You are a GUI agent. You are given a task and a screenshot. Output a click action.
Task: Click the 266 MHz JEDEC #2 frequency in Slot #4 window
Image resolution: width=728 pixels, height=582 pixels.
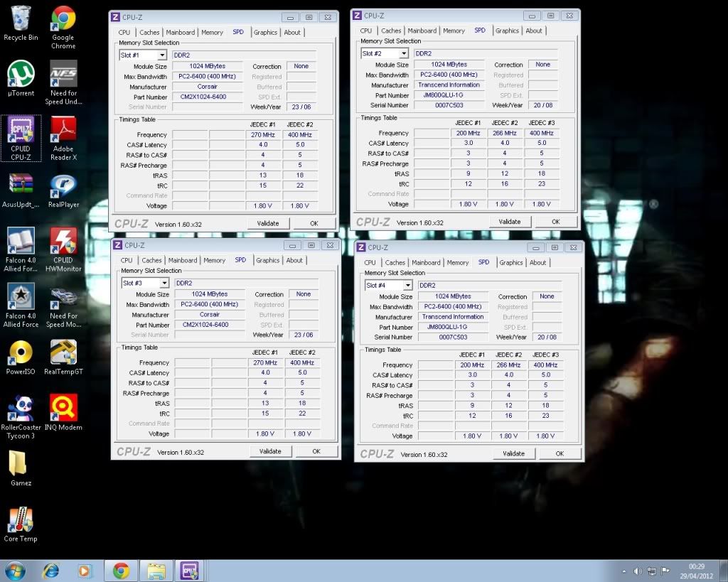[508, 365]
